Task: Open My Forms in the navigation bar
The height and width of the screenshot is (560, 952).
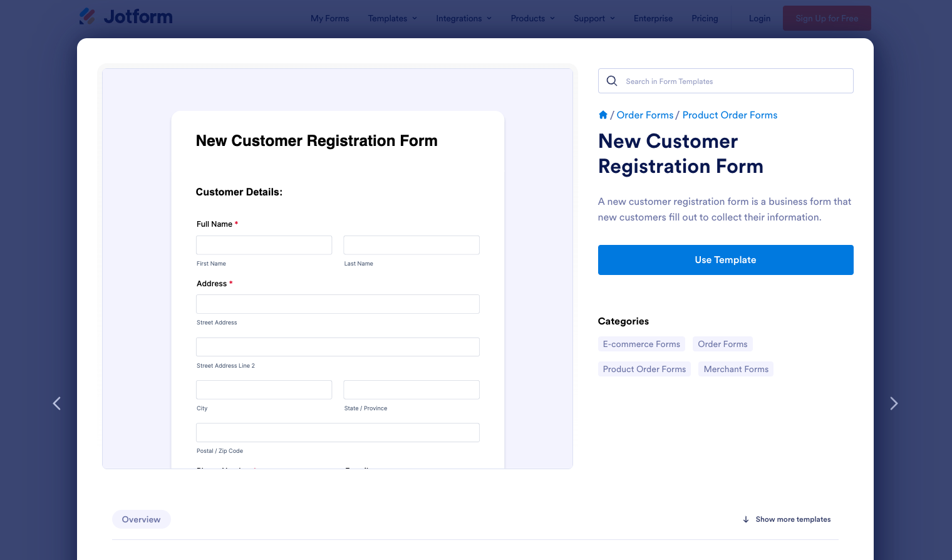Action: 329,19
